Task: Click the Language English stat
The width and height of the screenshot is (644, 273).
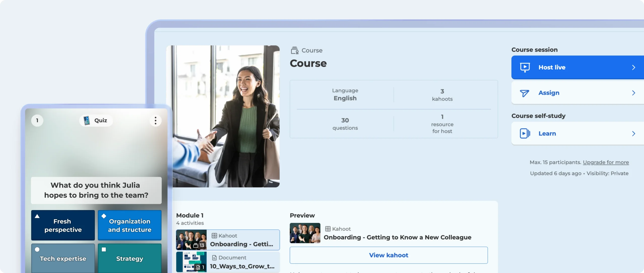Action: point(345,95)
